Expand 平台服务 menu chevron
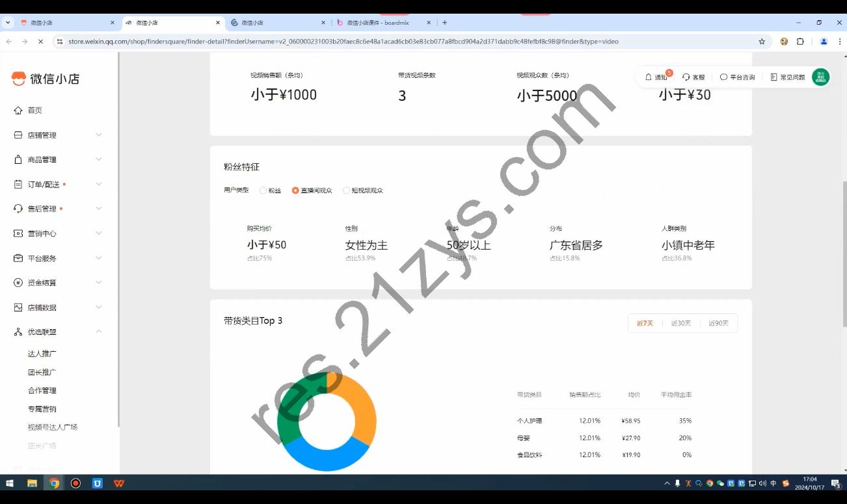 pos(99,258)
